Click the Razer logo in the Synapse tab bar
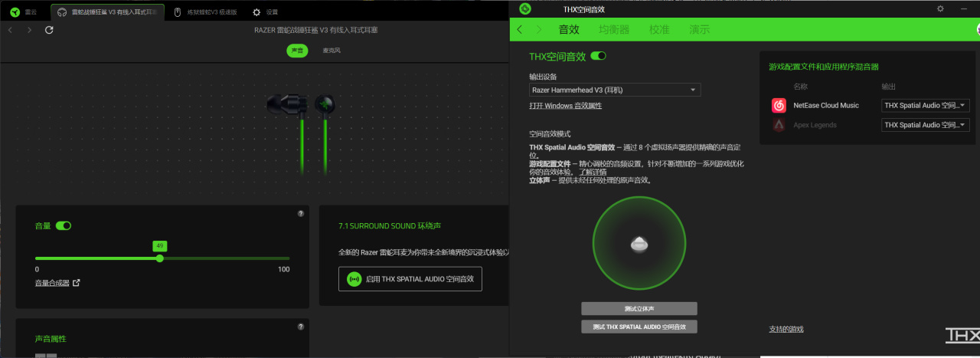 (x=15, y=12)
